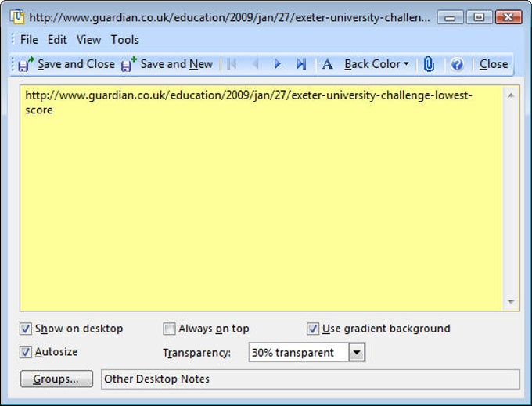Open the View menu
The image size is (532, 406).
(88, 40)
